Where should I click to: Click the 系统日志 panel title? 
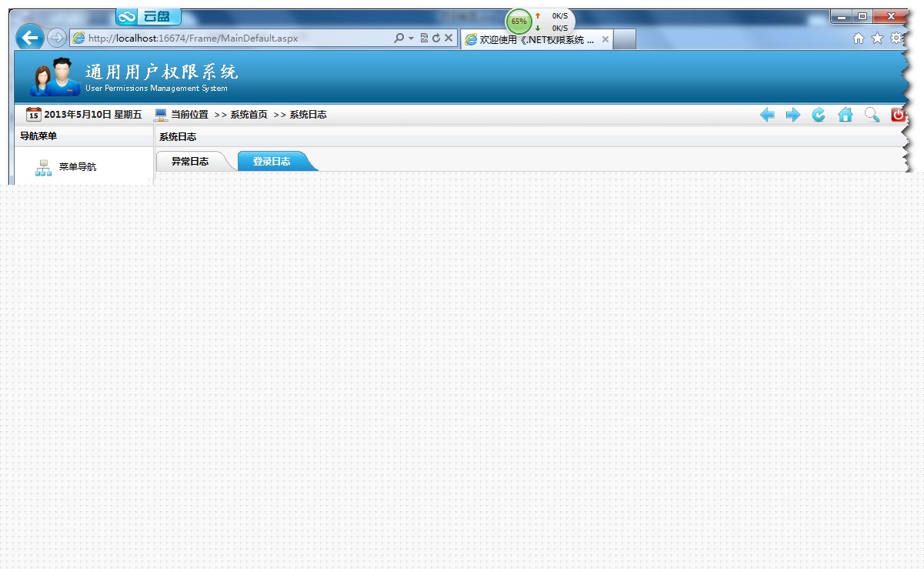click(x=178, y=137)
